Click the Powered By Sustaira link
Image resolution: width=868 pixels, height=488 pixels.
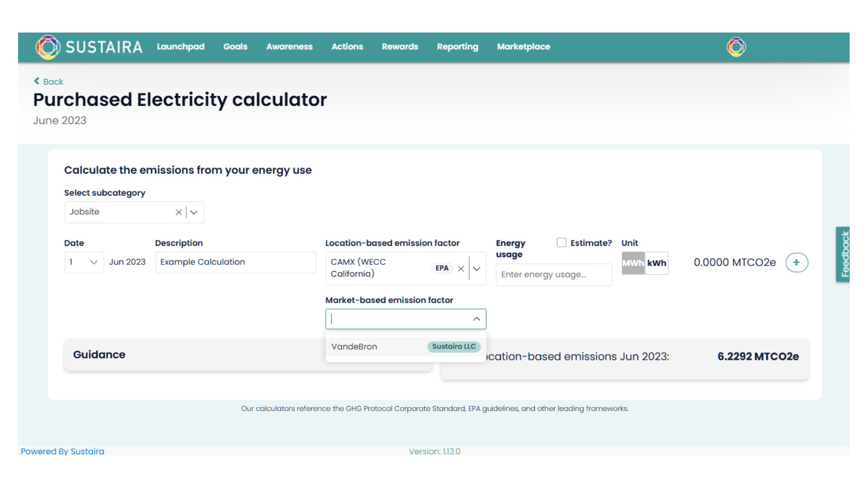[x=62, y=451]
